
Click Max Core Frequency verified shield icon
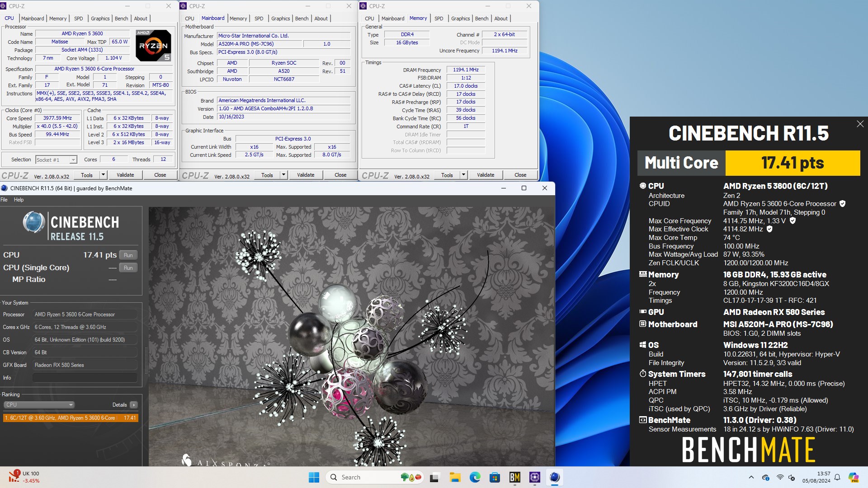pos(793,221)
